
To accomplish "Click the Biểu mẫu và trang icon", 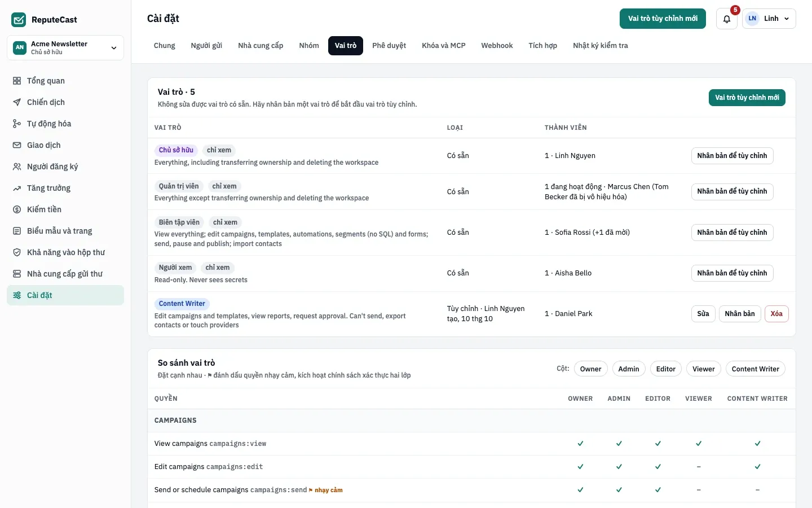I will coord(17,231).
